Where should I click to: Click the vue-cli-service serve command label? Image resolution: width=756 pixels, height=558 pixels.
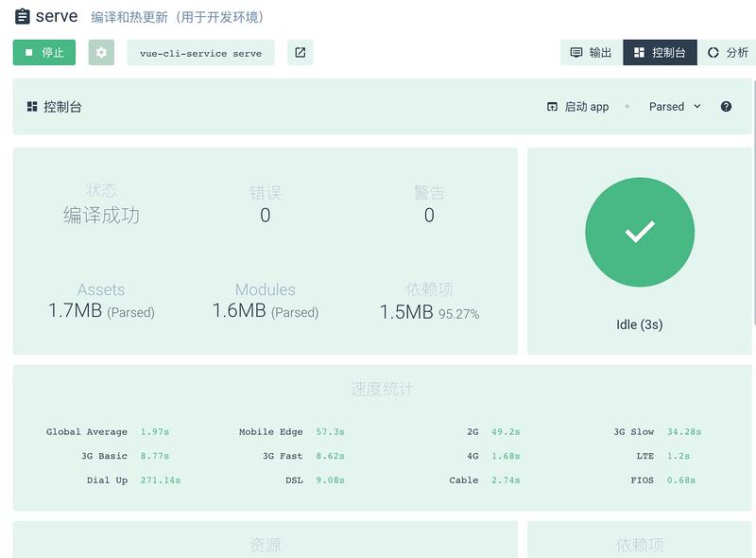(200, 53)
